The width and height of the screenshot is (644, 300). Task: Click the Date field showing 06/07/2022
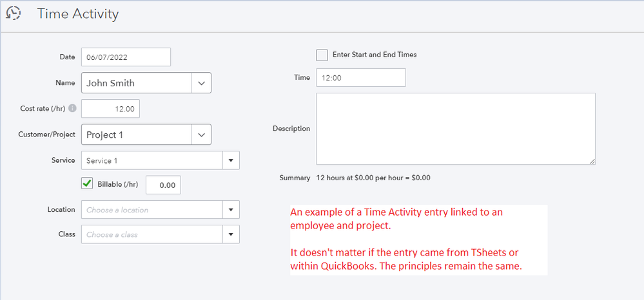tap(126, 57)
